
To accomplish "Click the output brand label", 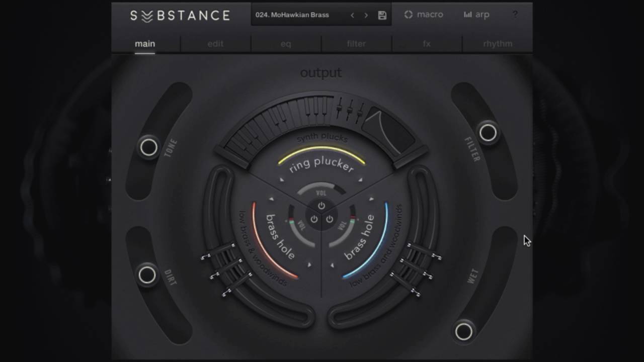I will 321,73.
